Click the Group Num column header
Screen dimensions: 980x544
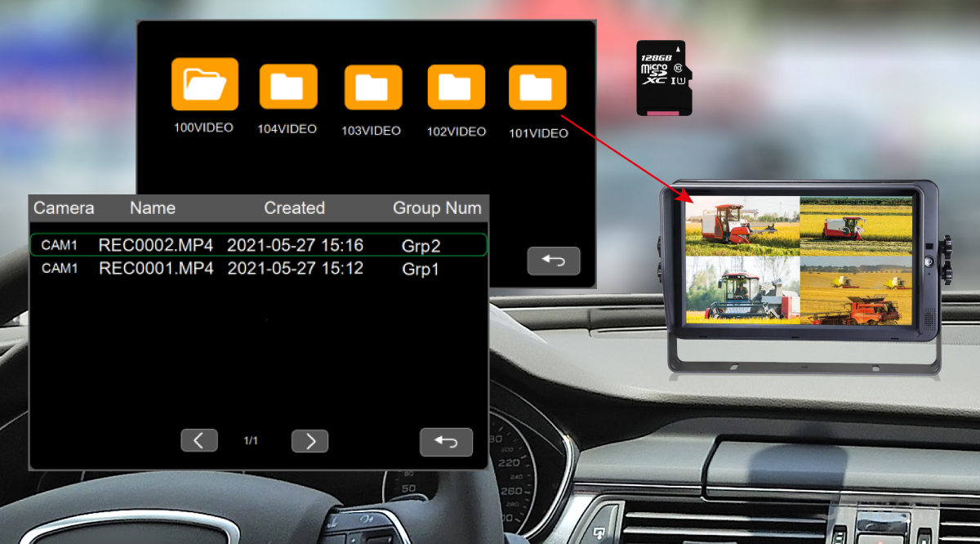[437, 208]
